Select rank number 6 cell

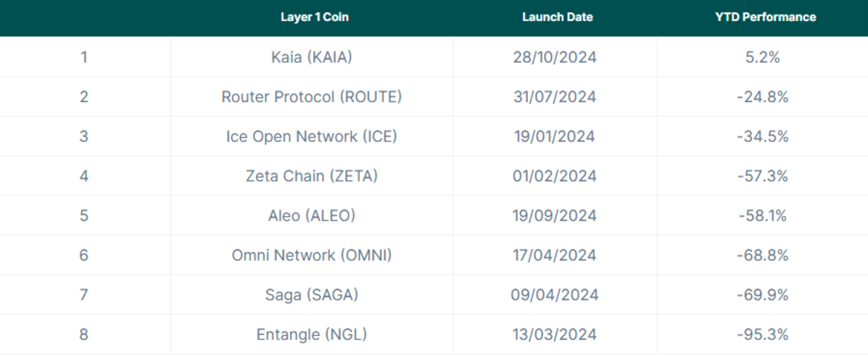point(84,255)
